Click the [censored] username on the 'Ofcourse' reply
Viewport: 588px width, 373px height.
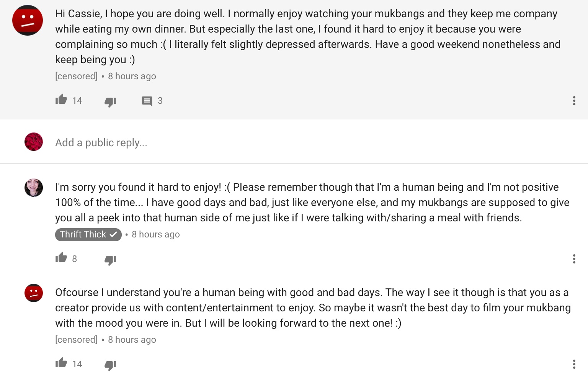pos(76,340)
